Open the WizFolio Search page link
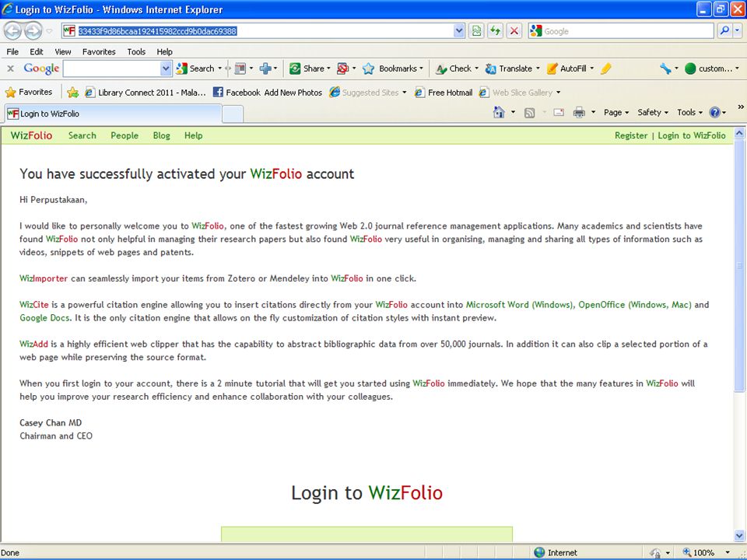 point(82,135)
